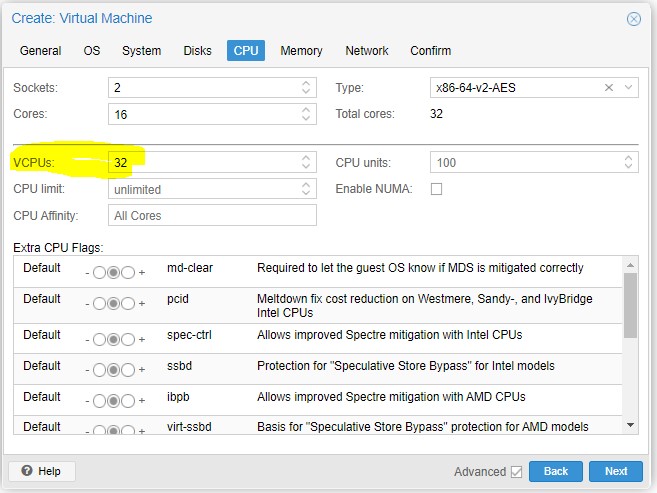Turn on the md-clear flag with plus radio

point(129,272)
